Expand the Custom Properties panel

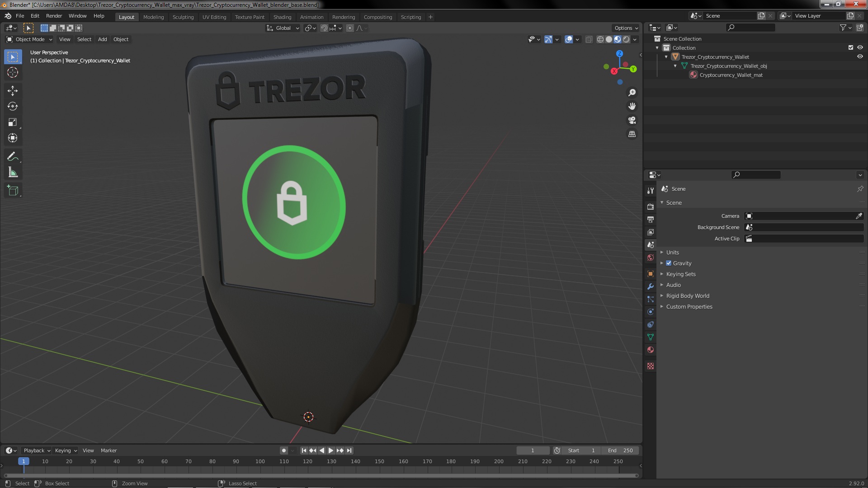point(689,306)
